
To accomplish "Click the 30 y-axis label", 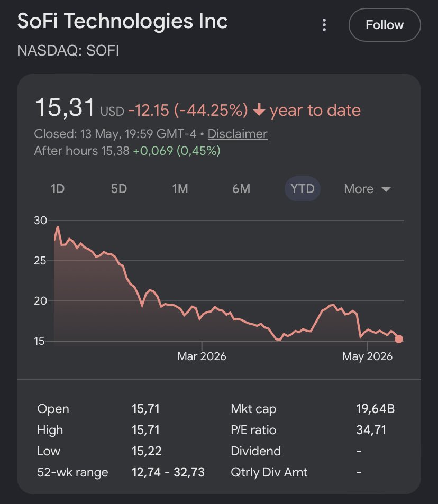I will [41, 221].
